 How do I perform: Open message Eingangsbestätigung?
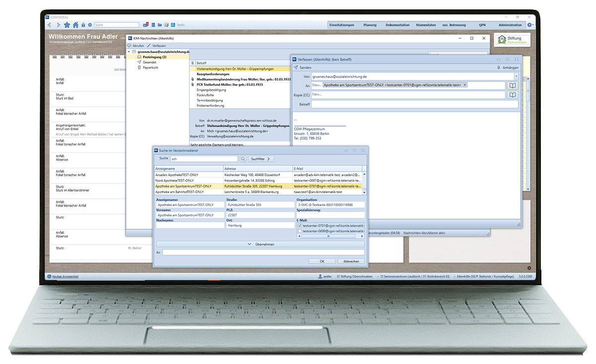(211, 90)
